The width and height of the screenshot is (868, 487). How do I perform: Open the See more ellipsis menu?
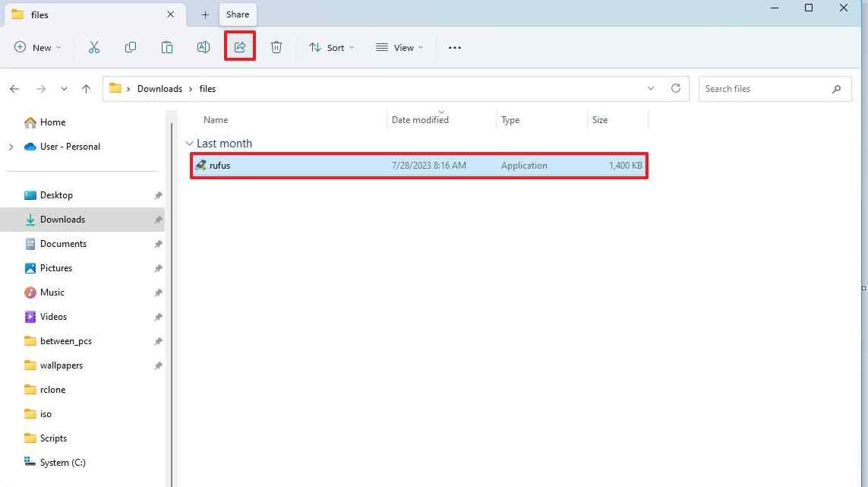point(454,47)
